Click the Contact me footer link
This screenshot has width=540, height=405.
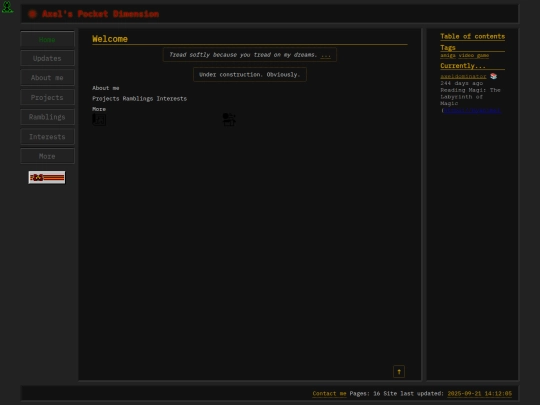(x=329, y=393)
